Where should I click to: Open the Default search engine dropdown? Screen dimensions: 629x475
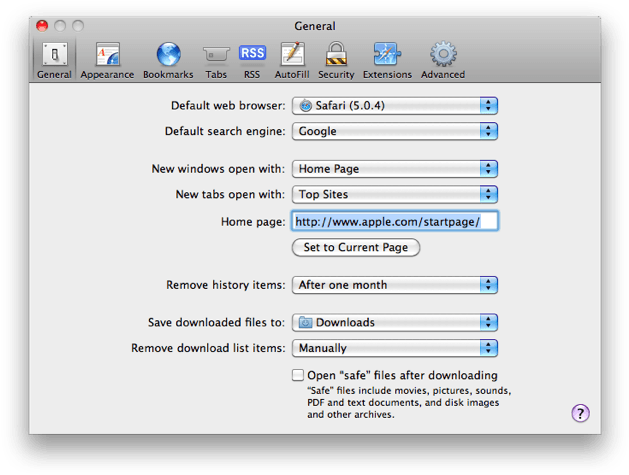click(395, 131)
